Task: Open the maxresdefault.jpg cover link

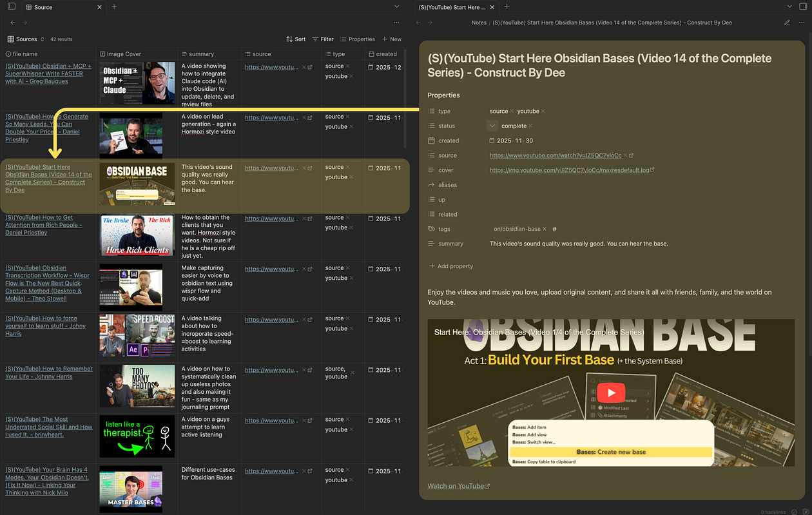Action: (x=570, y=170)
